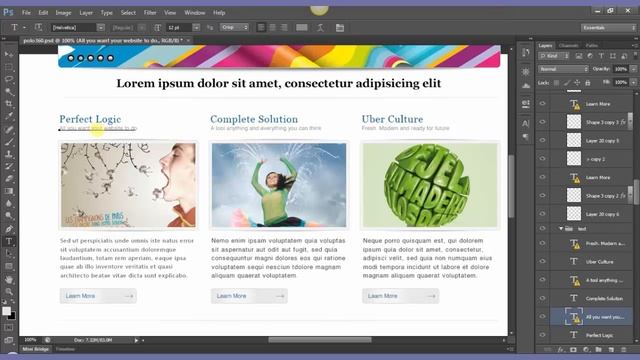Open the Character and Paragraph panels
Screen dimensions: 640x360
340,27
